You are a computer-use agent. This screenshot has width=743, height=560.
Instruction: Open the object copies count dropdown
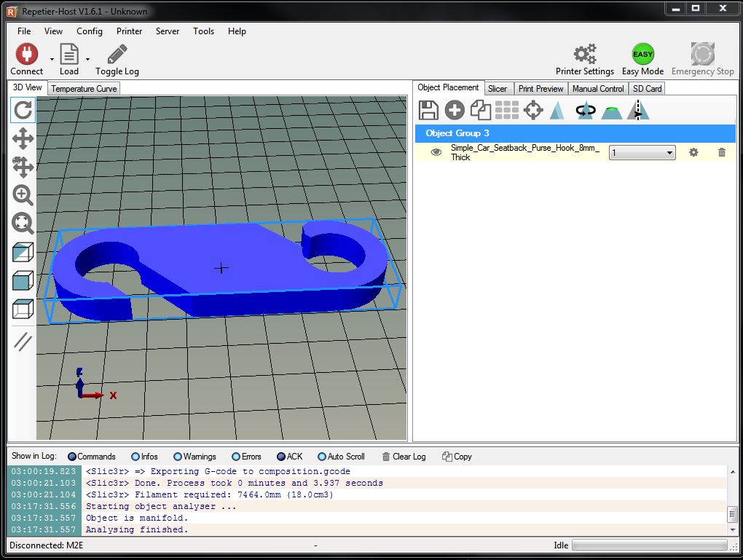pos(642,153)
